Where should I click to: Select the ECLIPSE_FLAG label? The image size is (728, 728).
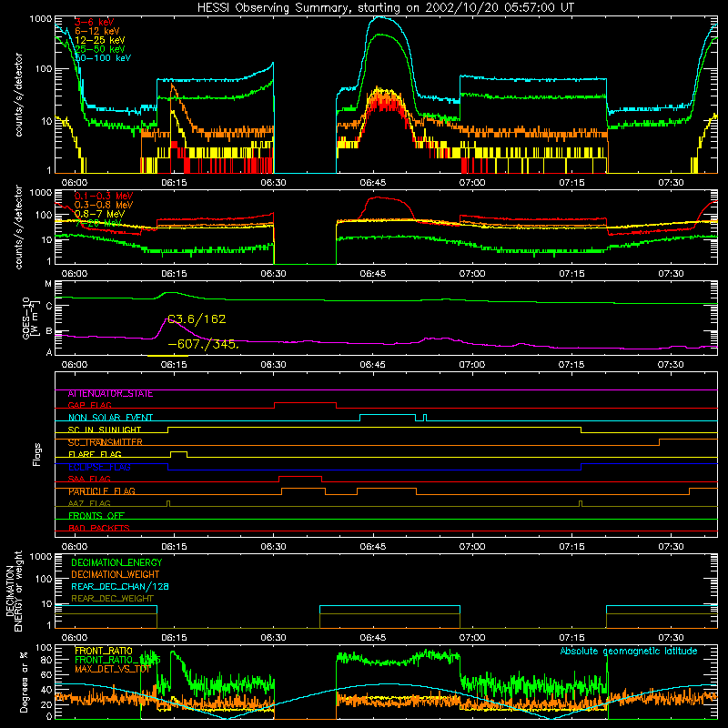tap(100, 467)
